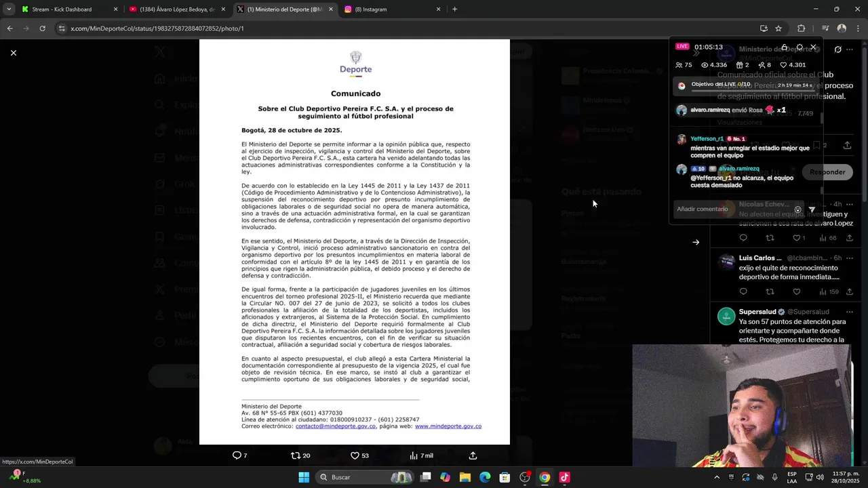This screenshot has height=488, width=868.
Task: Open Chrome media controls icon
Action: click(825, 28)
